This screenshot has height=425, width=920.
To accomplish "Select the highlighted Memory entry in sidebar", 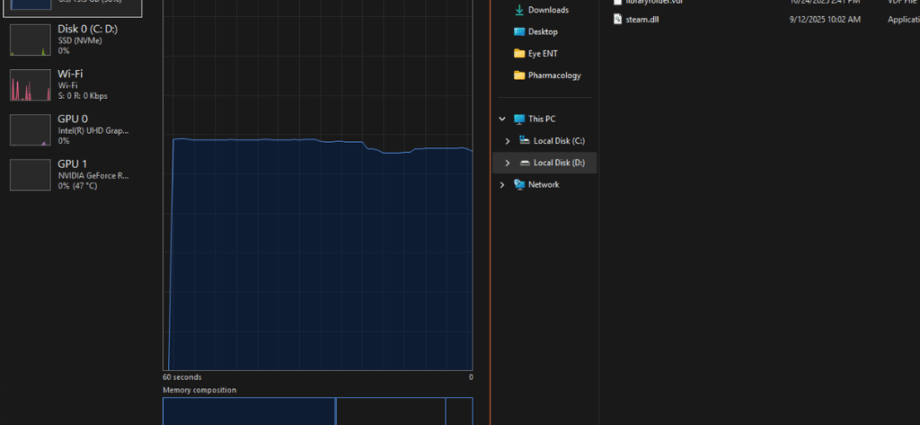I will [72, 7].
